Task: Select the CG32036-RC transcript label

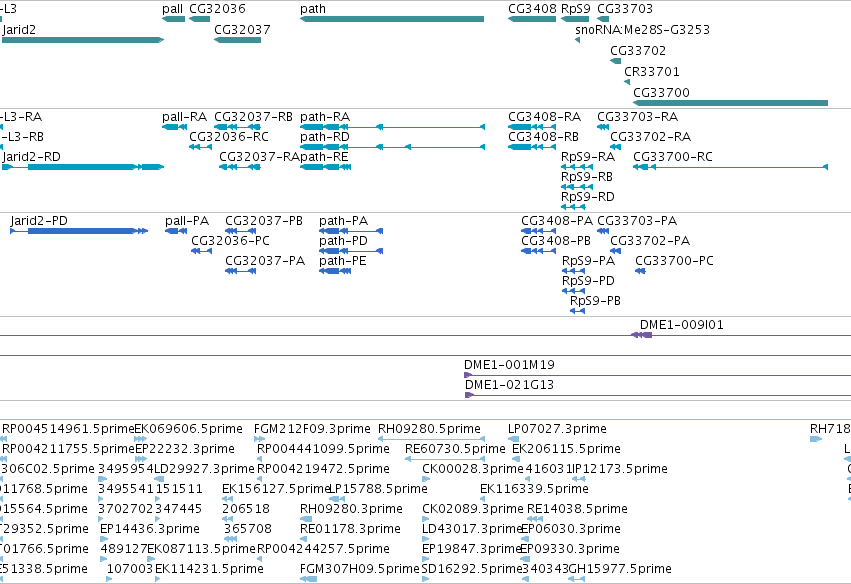Action: [x=228, y=137]
